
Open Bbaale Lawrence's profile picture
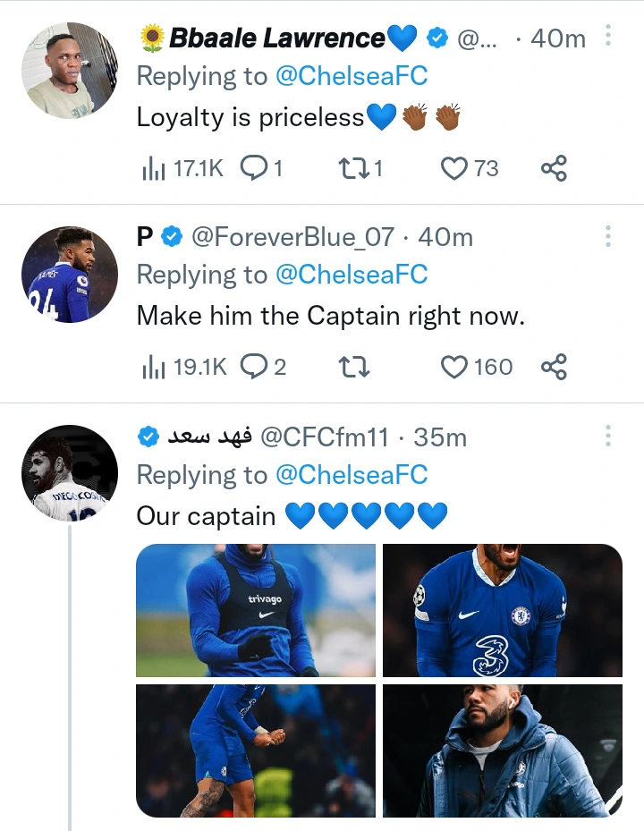pos(70,71)
